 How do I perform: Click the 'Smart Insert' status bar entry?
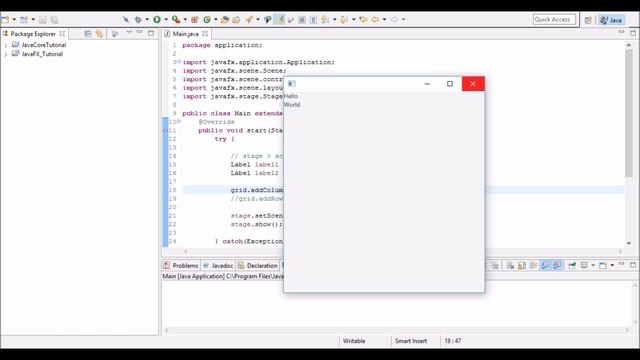pos(411,341)
